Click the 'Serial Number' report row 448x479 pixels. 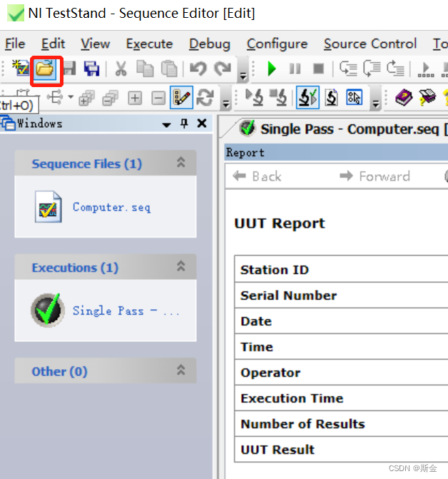point(341,295)
